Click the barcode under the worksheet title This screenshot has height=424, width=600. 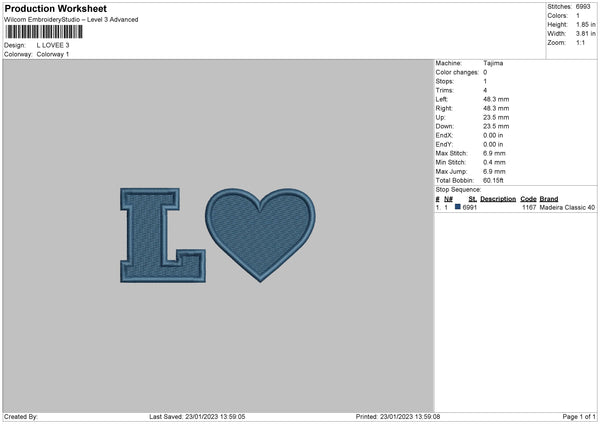click(44, 32)
